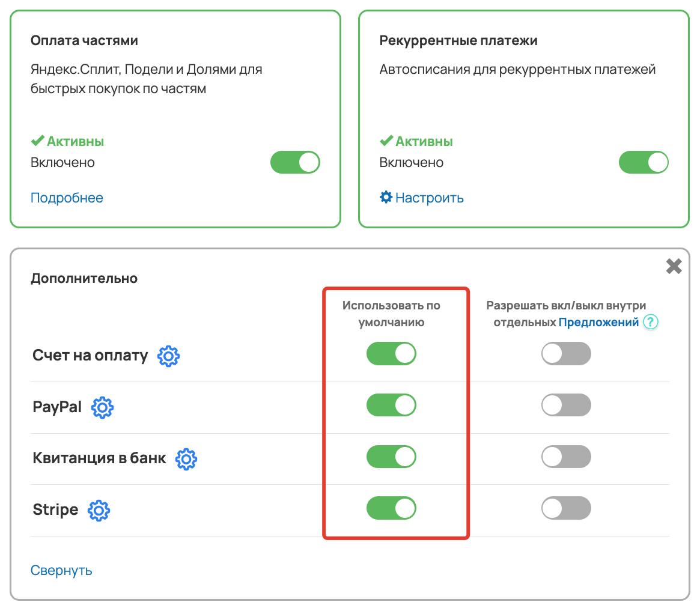Viewport: 700px width, 608px height.
Task: Open settings gear for Счет на оплату
Action: (x=168, y=356)
